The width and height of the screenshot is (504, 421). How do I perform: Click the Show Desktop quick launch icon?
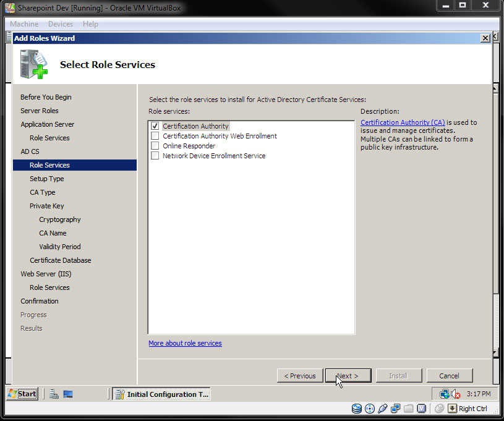pyautogui.click(x=68, y=394)
